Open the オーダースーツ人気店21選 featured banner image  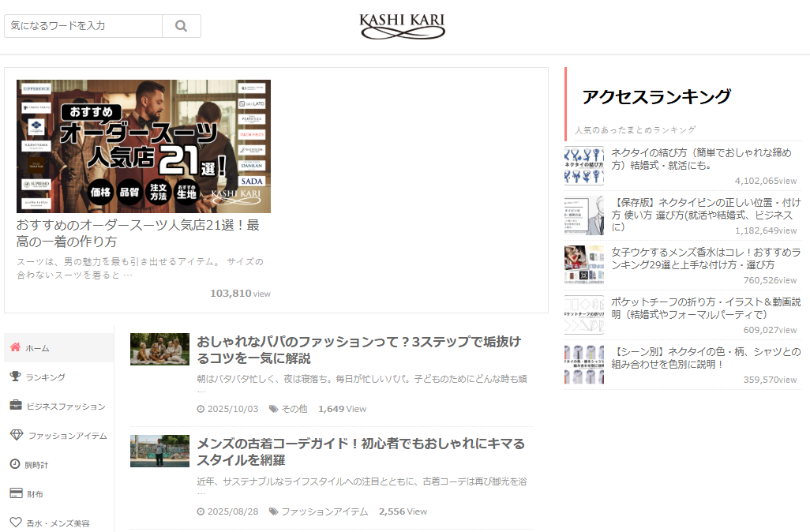tap(144, 146)
